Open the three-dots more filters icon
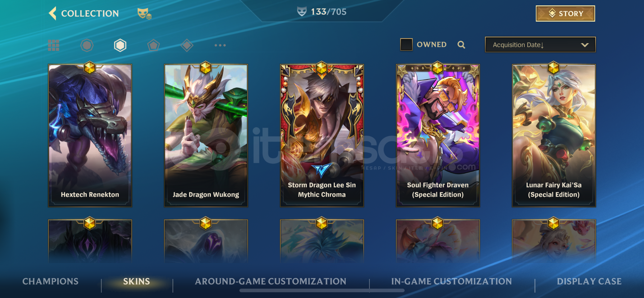Viewport: 644px width, 298px height. (220, 45)
